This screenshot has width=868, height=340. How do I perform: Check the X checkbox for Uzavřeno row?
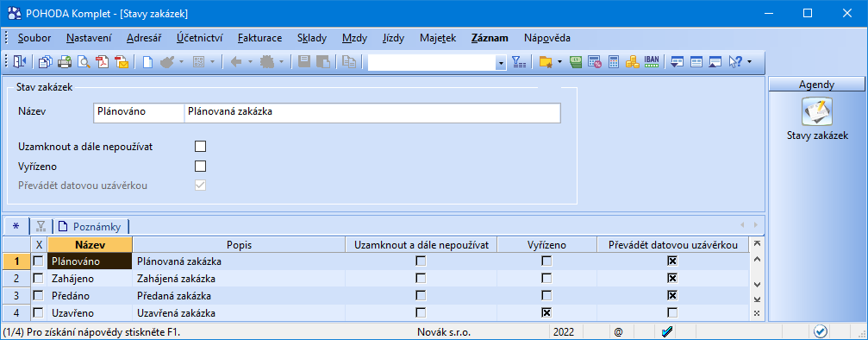(x=38, y=313)
